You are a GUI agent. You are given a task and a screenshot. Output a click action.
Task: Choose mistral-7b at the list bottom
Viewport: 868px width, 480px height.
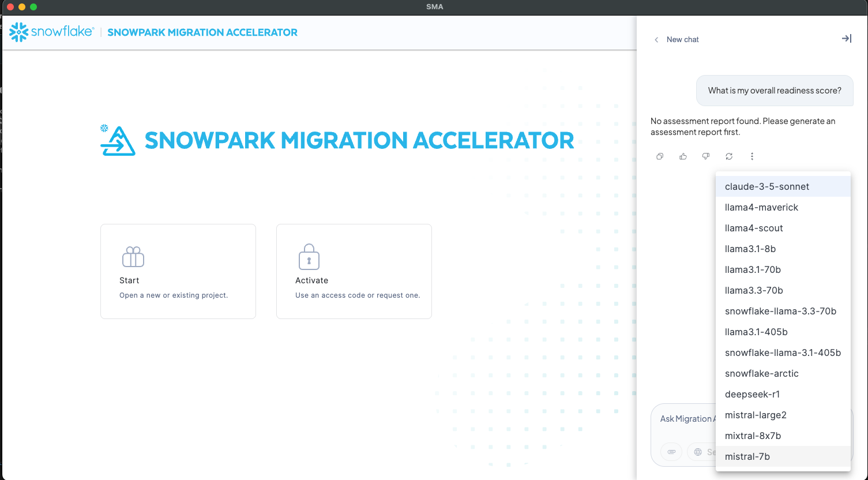(747, 456)
